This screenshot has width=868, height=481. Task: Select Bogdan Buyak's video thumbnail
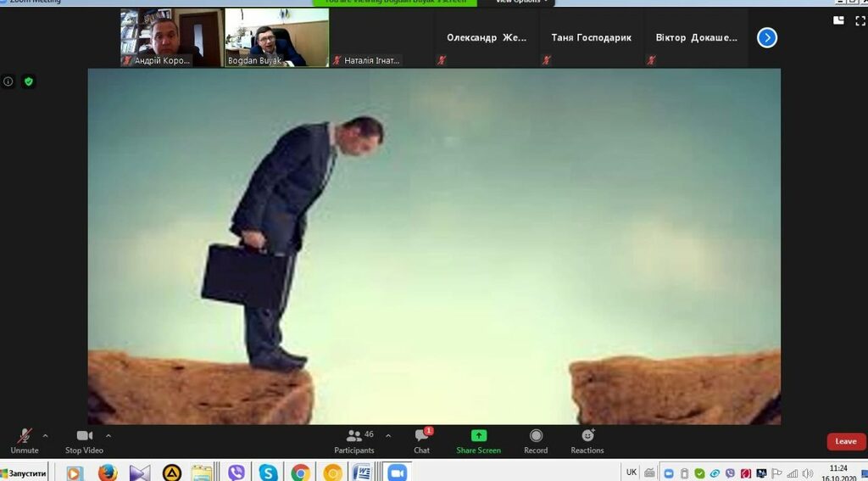tap(276, 37)
